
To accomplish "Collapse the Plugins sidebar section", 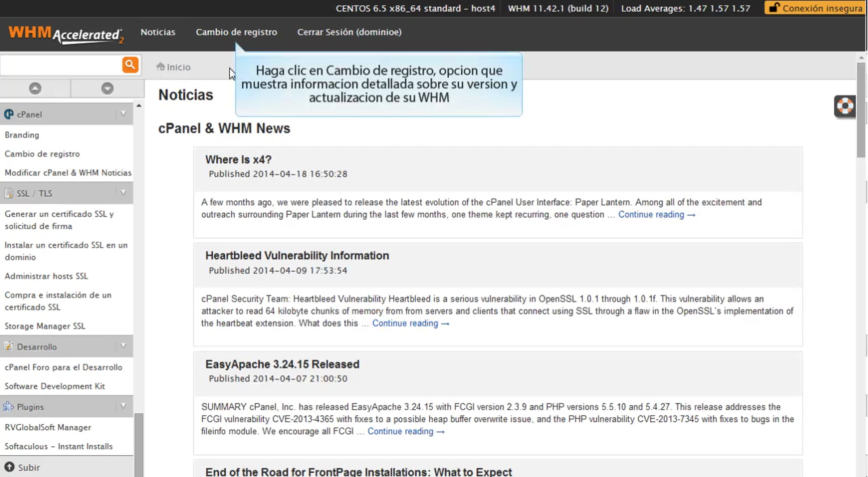I will [123, 407].
